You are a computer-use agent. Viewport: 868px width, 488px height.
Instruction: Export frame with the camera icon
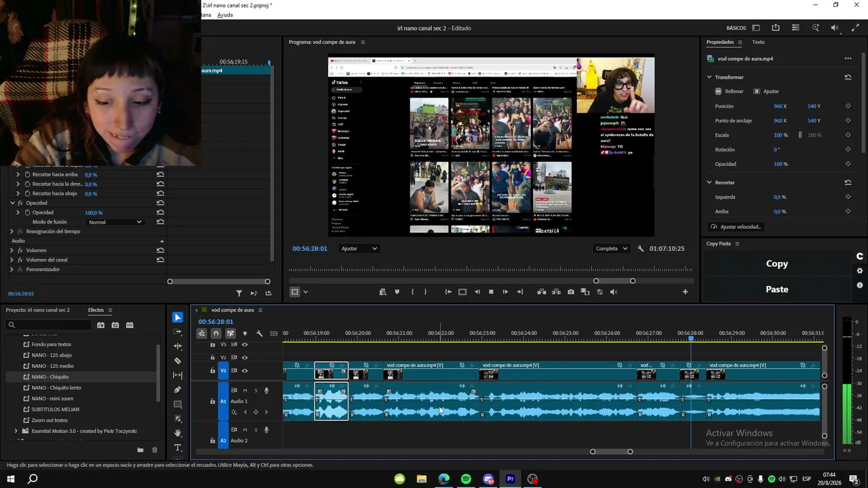click(x=571, y=292)
